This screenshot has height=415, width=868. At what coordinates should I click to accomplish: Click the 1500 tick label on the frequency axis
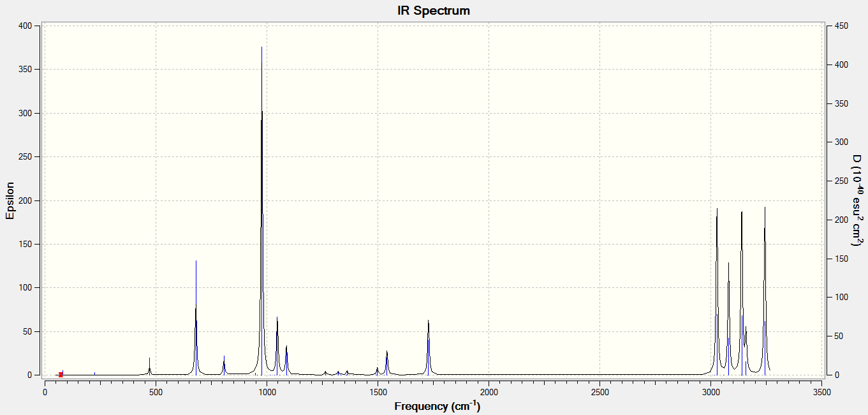click(378, 391)
